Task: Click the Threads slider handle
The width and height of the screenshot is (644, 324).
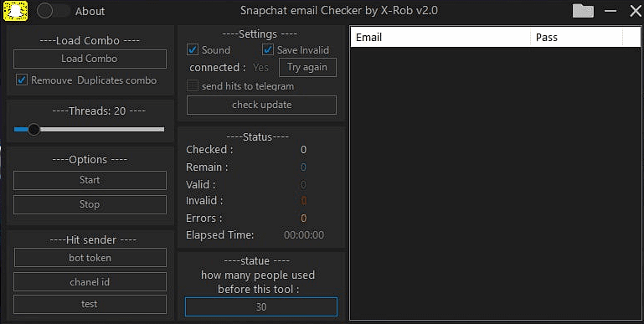Action: [33, 130]
